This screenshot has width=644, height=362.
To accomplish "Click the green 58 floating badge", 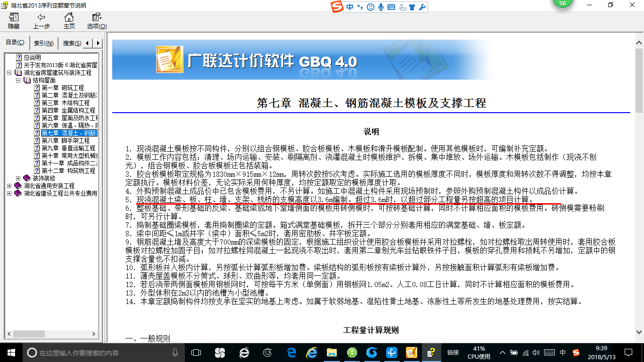I will [x=562, y=3].
